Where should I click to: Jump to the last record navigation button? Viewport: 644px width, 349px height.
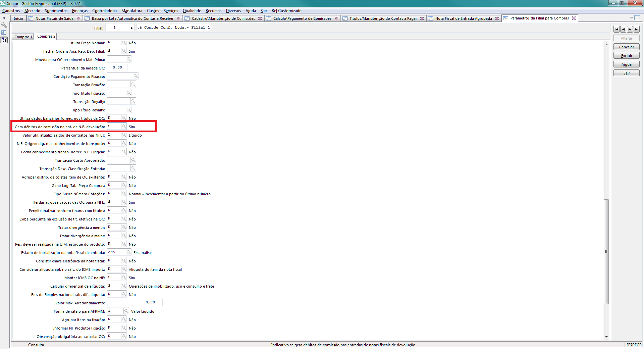click(636, 29)
